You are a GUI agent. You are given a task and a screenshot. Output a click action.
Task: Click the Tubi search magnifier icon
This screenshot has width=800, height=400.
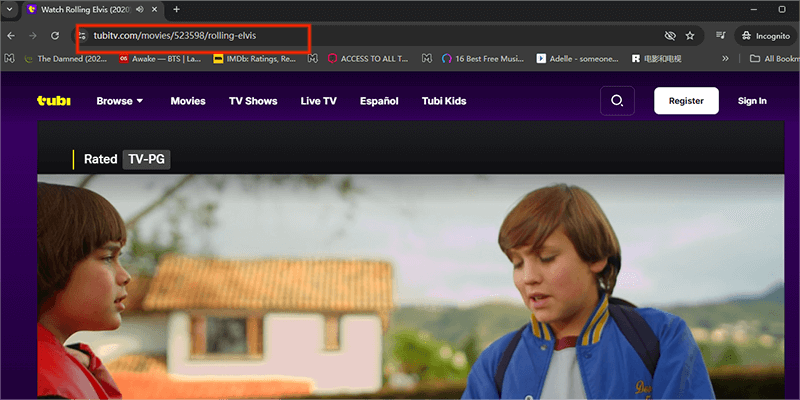(617, 101)
